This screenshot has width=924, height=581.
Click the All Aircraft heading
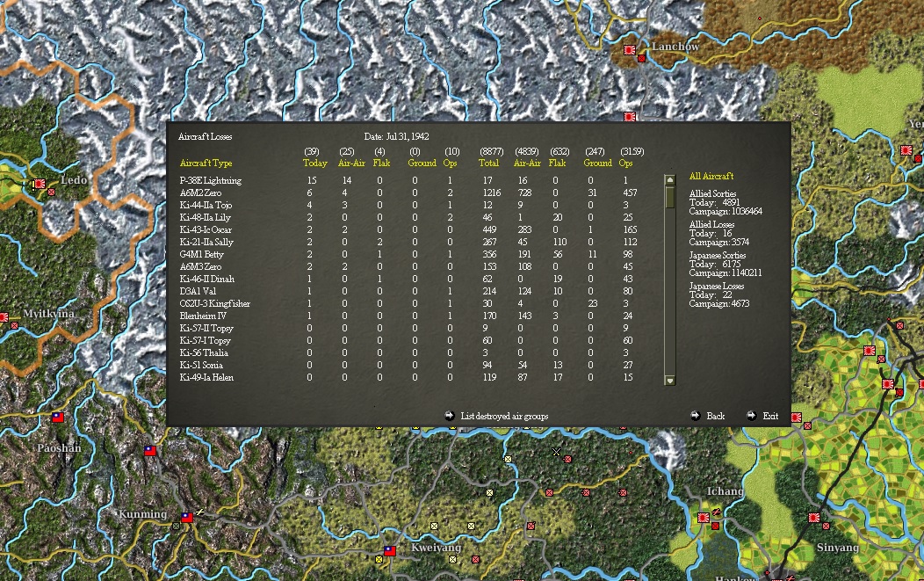coord(711,176)
